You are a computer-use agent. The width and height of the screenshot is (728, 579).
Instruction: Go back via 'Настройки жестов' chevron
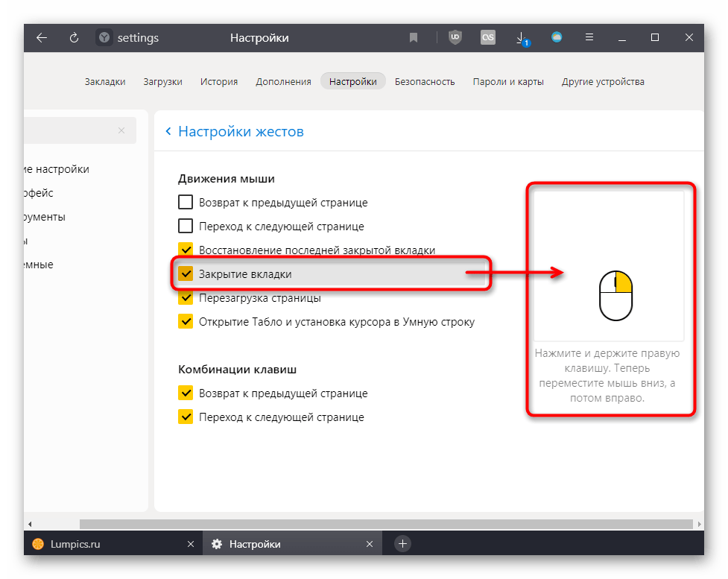[x=168, y=132]
